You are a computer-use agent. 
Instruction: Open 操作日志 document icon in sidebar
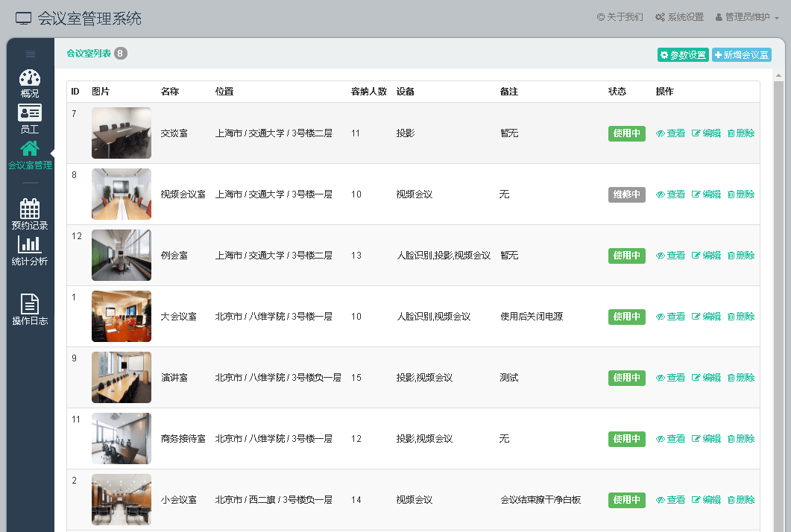(x=30, y=304)
